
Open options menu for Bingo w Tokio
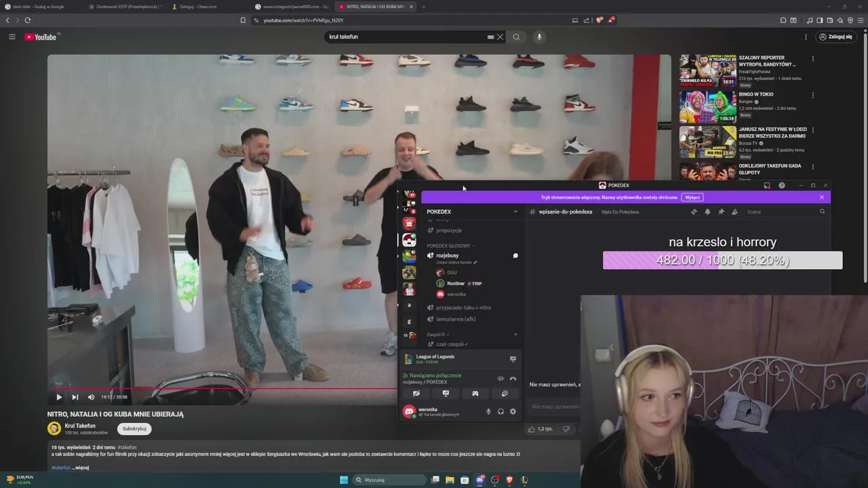(813, 95)
